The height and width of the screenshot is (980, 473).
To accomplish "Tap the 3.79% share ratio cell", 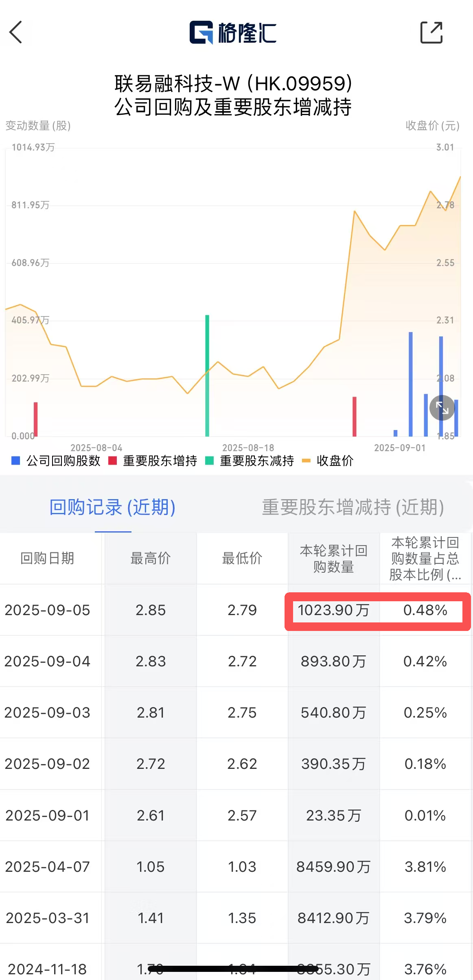I will (x=425, y=918).
